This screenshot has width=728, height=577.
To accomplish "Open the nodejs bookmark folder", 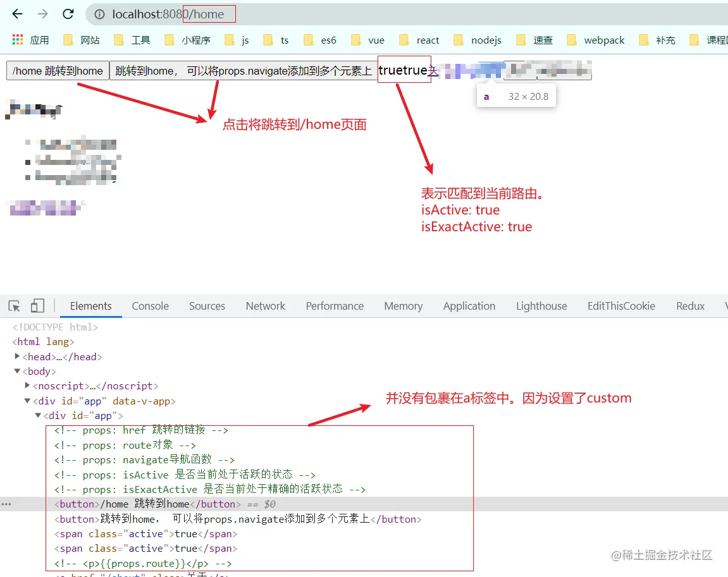I will point(478,40).
